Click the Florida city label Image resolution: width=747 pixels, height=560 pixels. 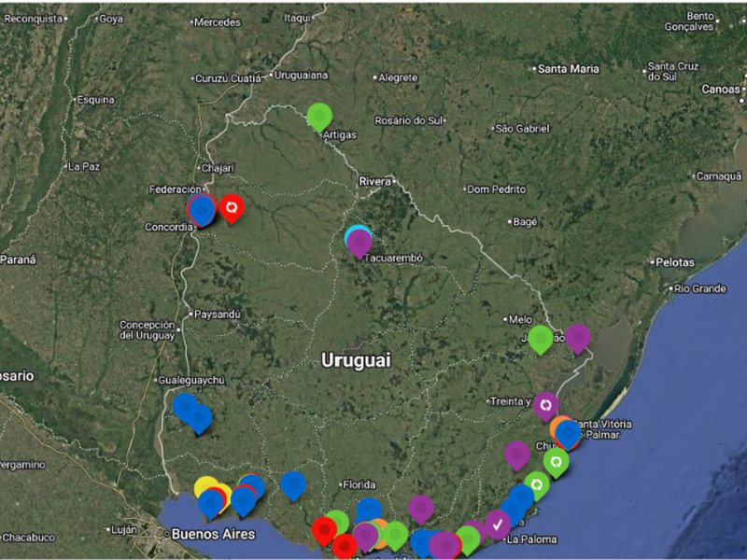point(359,484)
